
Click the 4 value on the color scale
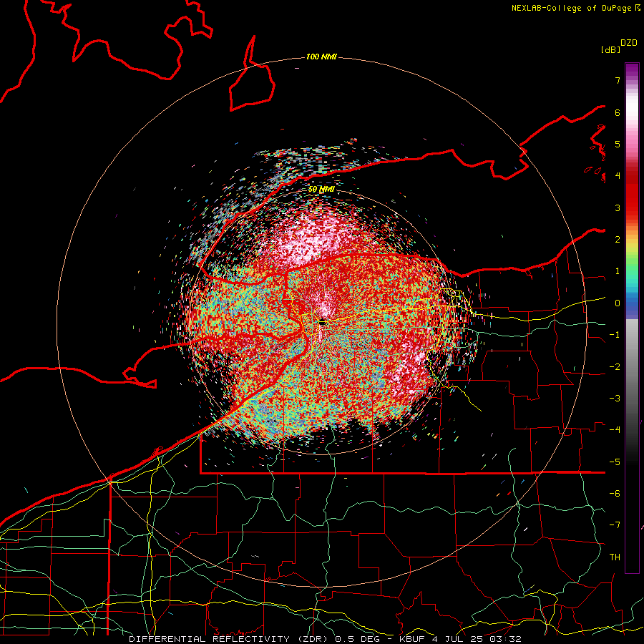pyautogui.click(x=618, y=176)
